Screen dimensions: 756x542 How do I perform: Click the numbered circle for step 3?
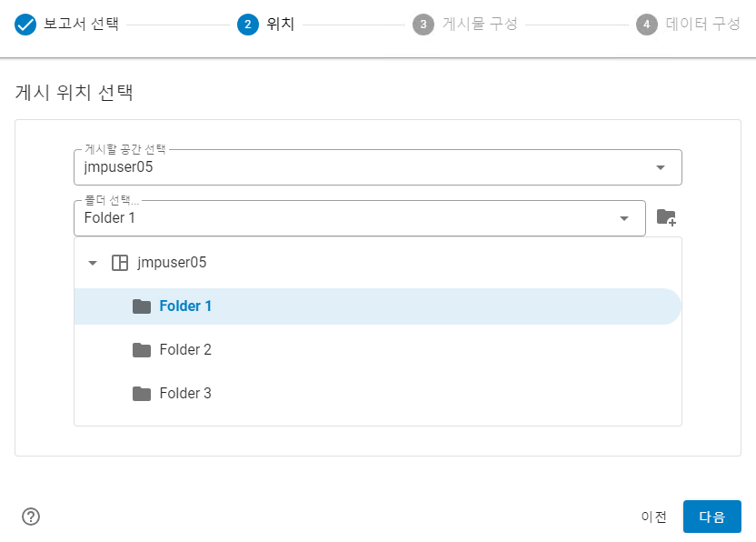423,25
